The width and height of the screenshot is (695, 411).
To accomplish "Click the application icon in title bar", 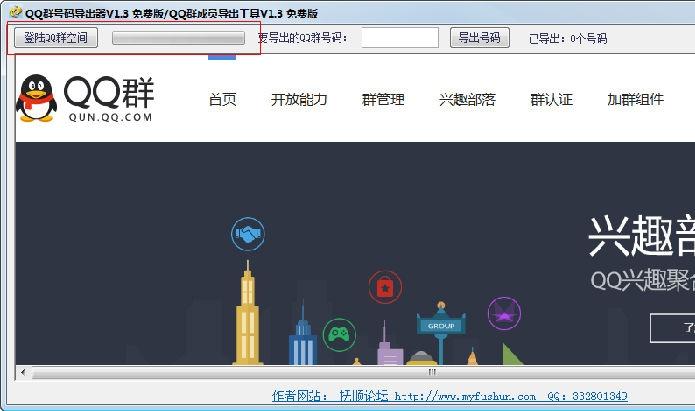I will click(16, 12).
